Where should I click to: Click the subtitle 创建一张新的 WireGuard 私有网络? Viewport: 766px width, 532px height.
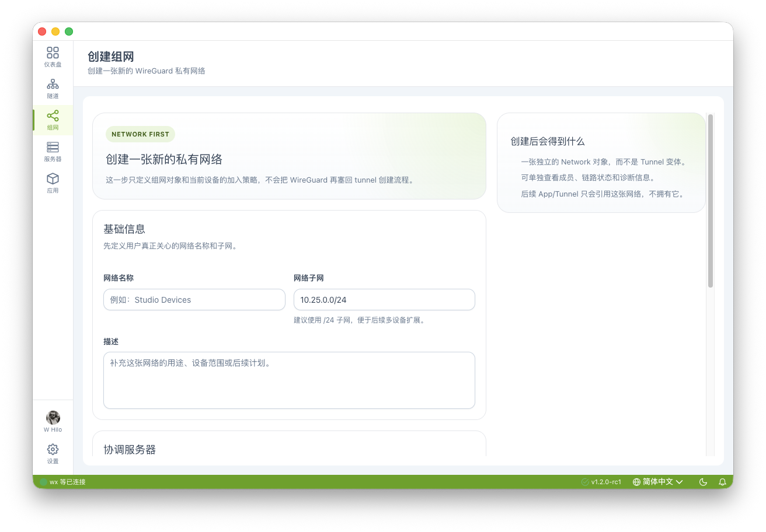[x=147, y=71]
